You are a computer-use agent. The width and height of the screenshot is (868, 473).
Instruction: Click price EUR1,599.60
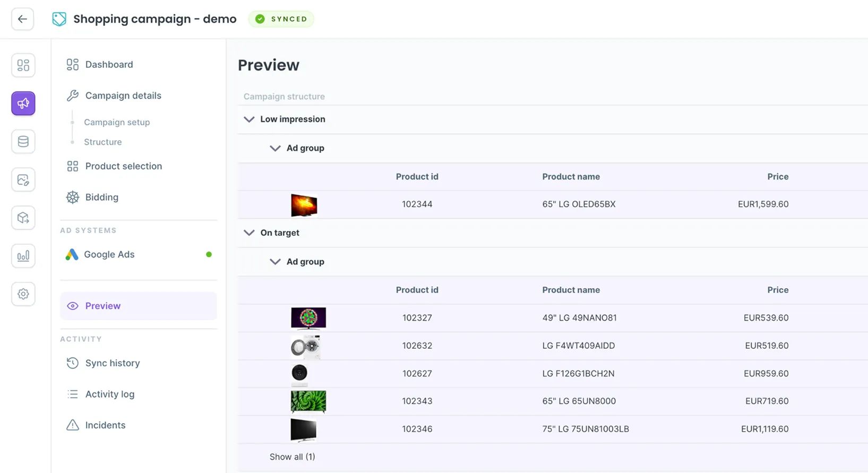[x=763, y=204]
